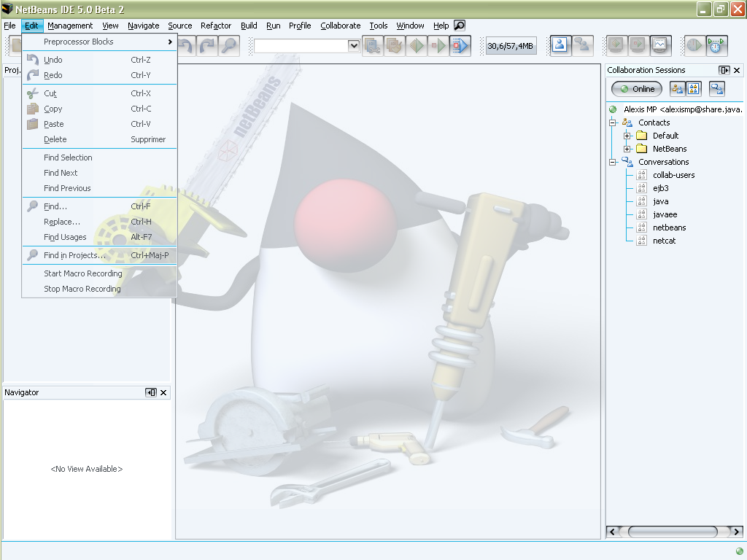Image resolution: width=747 pixels, height=560 pixels.
Task: Click the Collaboration panel horizontal scrollbar thumb
Action: point(673,532)
